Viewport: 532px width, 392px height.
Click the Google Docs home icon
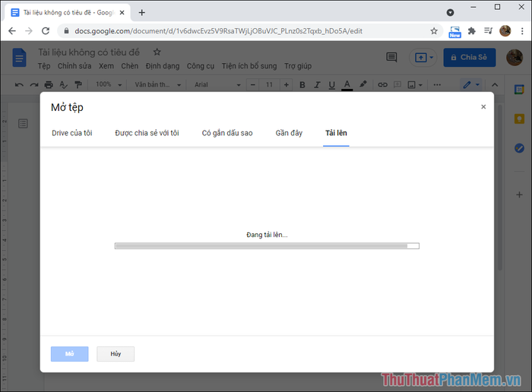click(19, 58)
